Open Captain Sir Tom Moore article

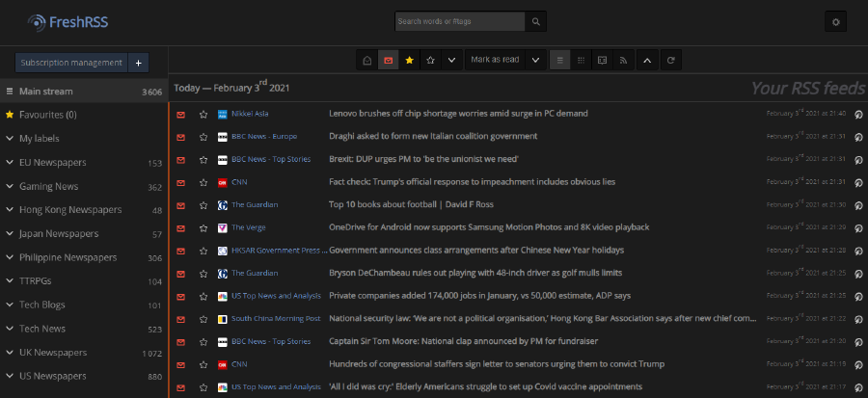coord(463,341)
